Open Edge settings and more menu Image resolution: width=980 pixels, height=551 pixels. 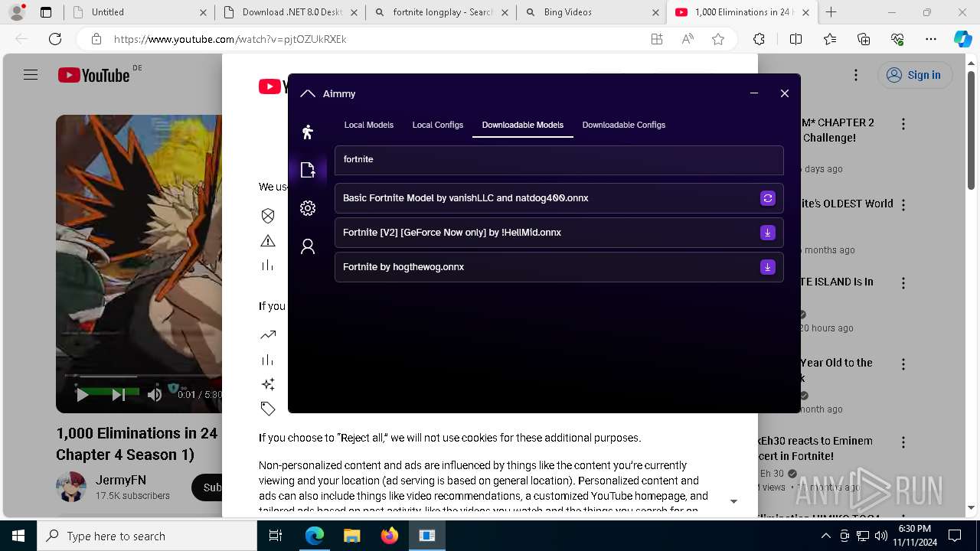pyautogui.click(x=931, y=39)
